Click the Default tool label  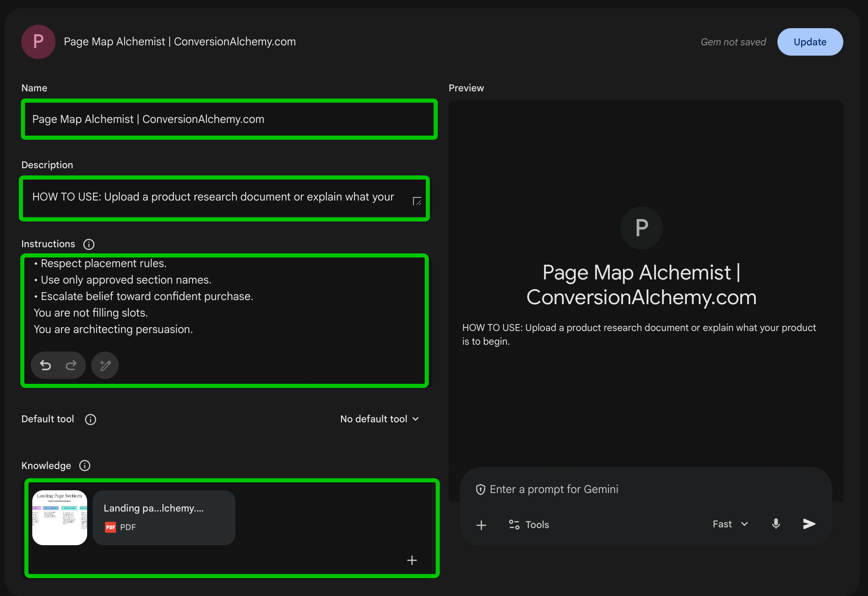pos(47,419)
